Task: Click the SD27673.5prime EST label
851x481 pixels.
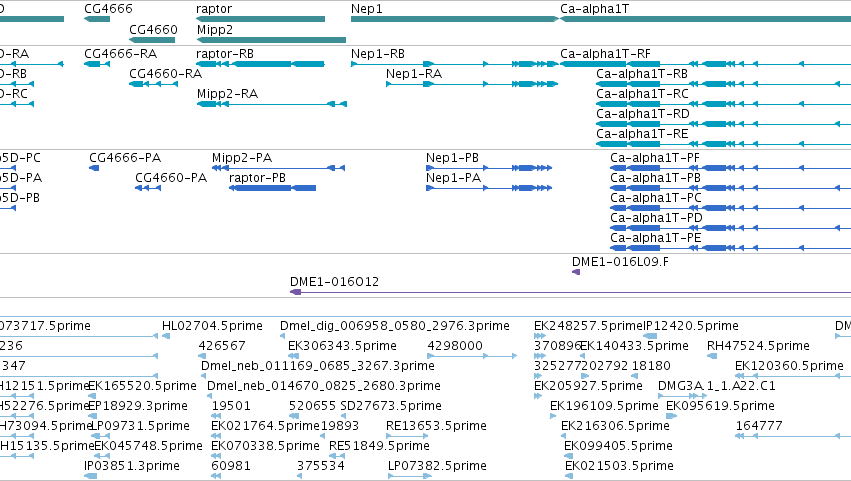Action: coord(391,407)
